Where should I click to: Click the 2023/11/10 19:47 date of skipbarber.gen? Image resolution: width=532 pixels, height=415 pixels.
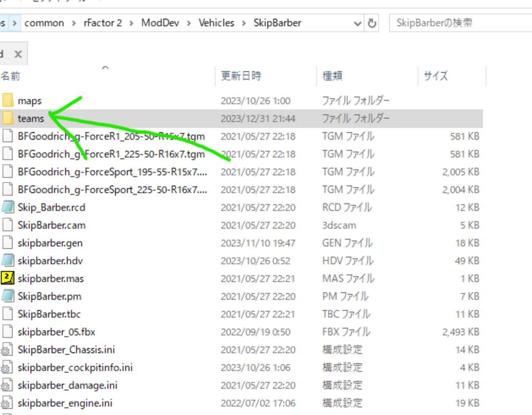pyautogui.click(x=258, y=243)
